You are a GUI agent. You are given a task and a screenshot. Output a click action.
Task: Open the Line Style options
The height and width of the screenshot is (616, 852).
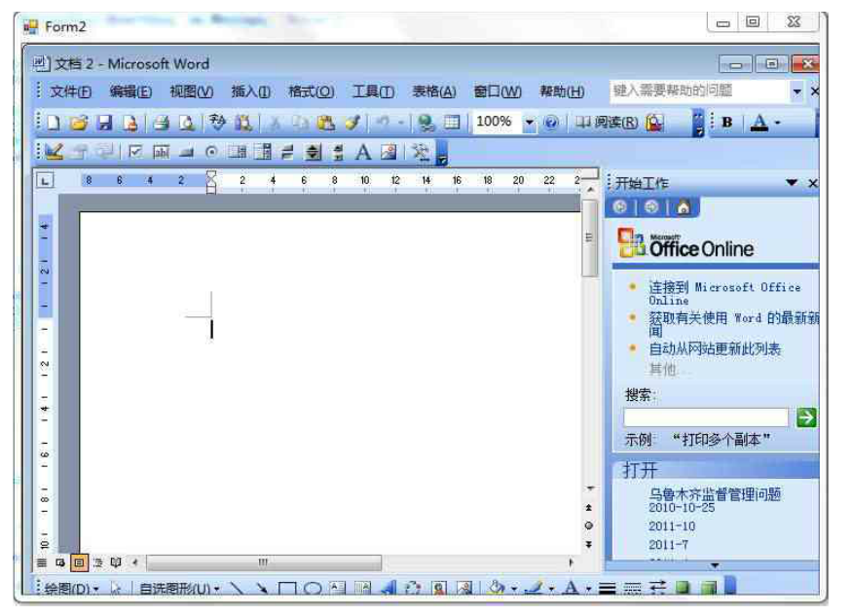(x=608, y=589)
